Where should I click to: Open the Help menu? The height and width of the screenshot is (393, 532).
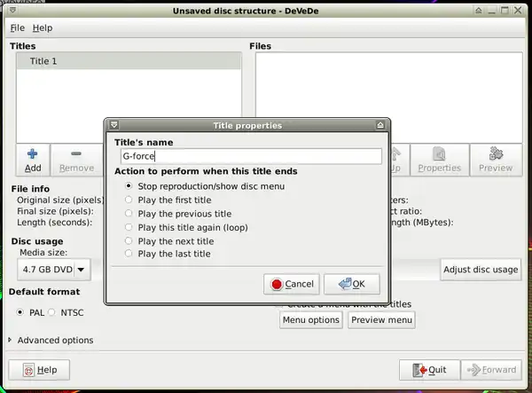click(x=43, y=28)
